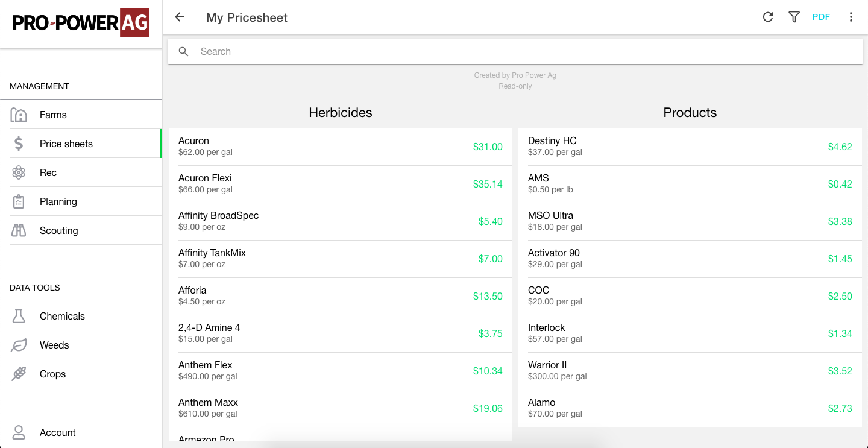Open the Crops wheat icon
Viewport: 868px width, 448px height.
click(x=18, y=374)
